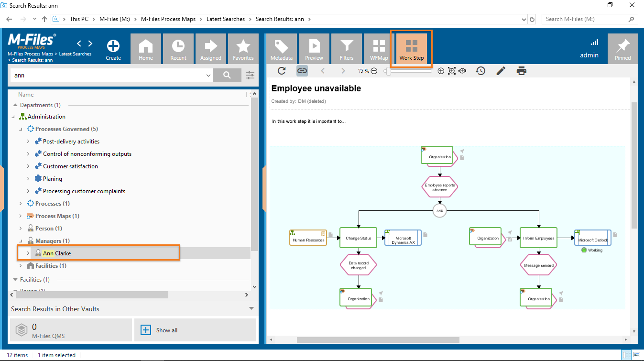Click the address bar refresh icon
Viewport: 644px width, 361px height.
click(x=533, y=19)
